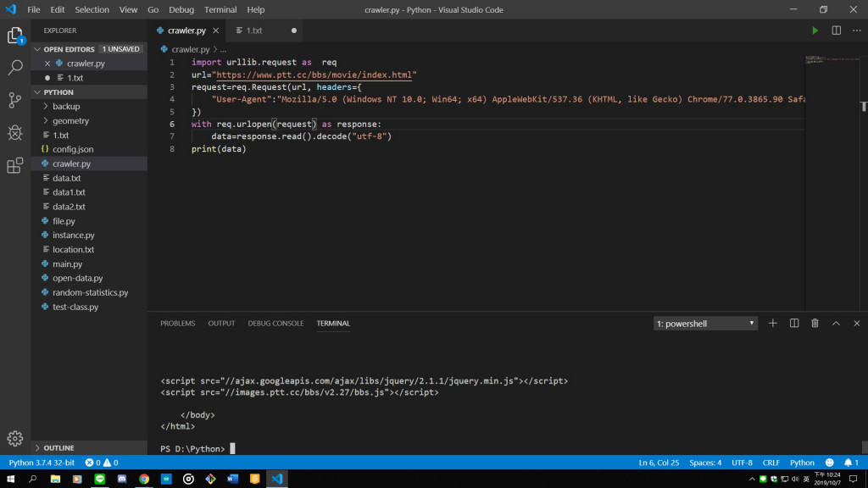Click the taskbar clock showing 2019/10/7
The width and height of the screenshot is (868, 488).
click(x=827, y=480)
